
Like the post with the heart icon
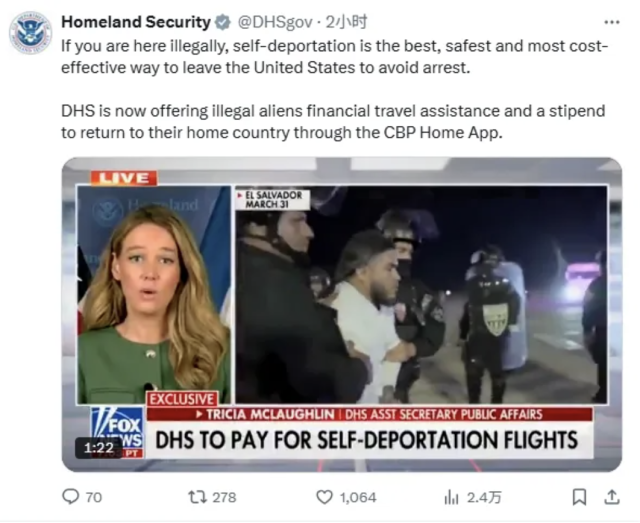324,497
